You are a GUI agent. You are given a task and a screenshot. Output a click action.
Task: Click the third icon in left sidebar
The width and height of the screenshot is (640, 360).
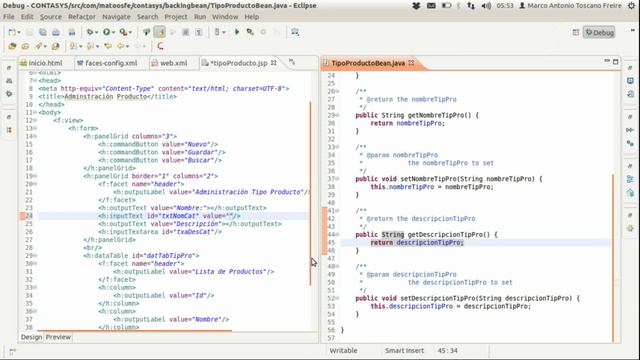[9, 94]
